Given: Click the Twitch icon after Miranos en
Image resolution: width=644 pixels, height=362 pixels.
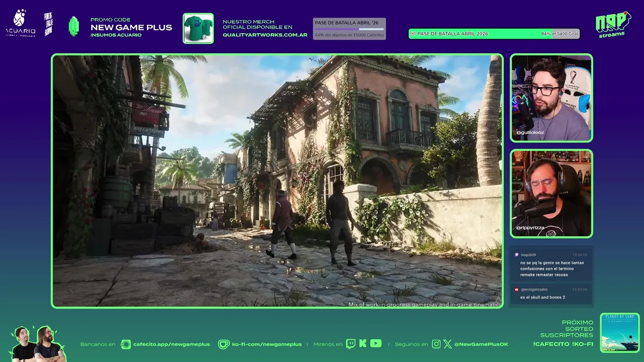Looking at the screenshot, I should pos(351,344).
